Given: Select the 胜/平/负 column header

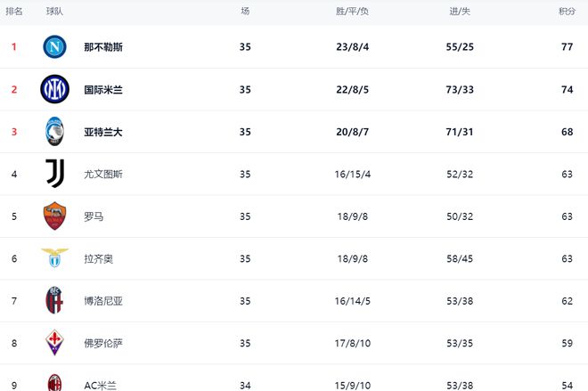Looking at the screenshot, I should pyautogui.click(x=352, y=12).
